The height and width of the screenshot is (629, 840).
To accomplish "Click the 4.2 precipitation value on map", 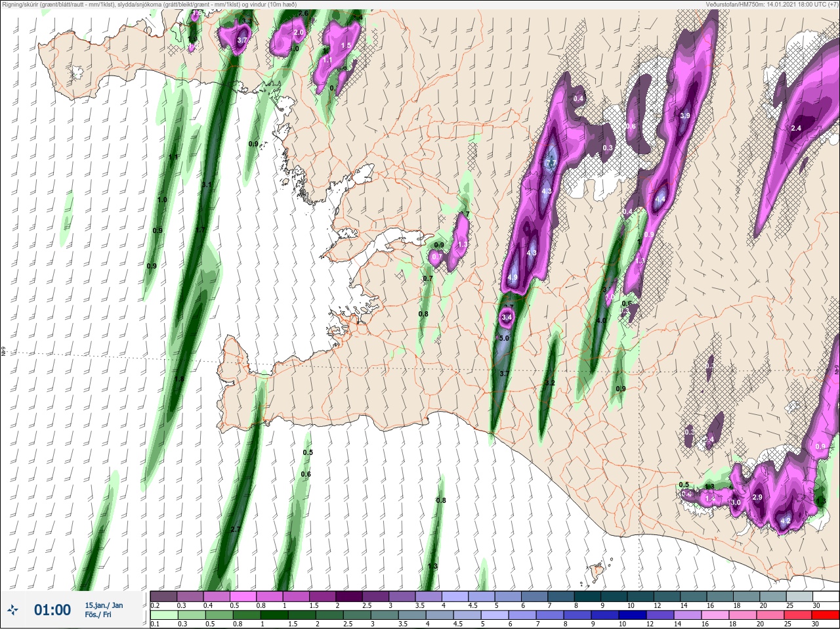I will pos(785,521).
